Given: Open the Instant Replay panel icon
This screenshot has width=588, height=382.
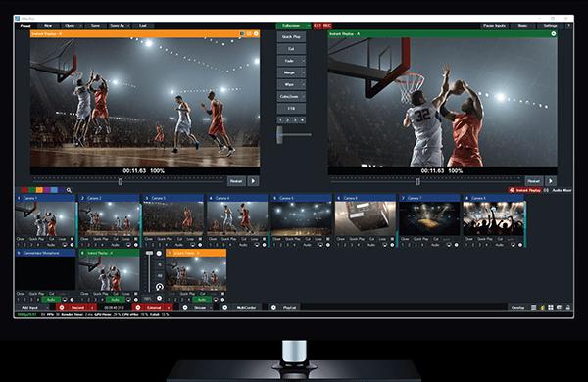Looking at the screenshot, I should pos(512,190).
